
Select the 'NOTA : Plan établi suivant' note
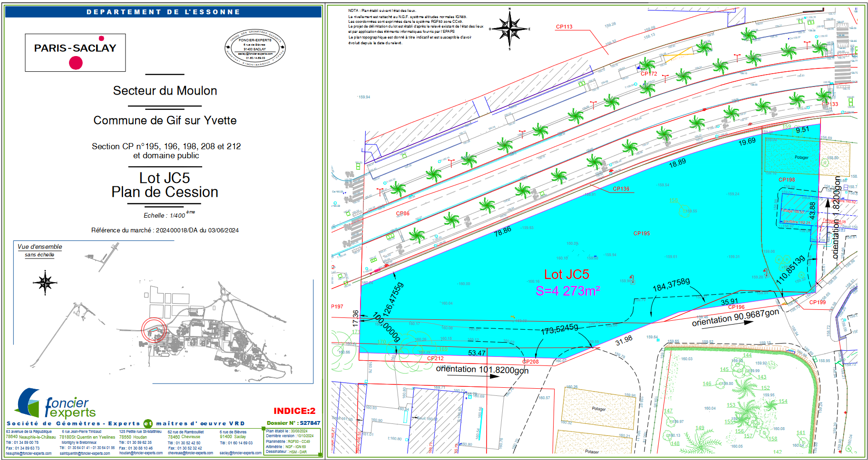[x=382, y=10]
